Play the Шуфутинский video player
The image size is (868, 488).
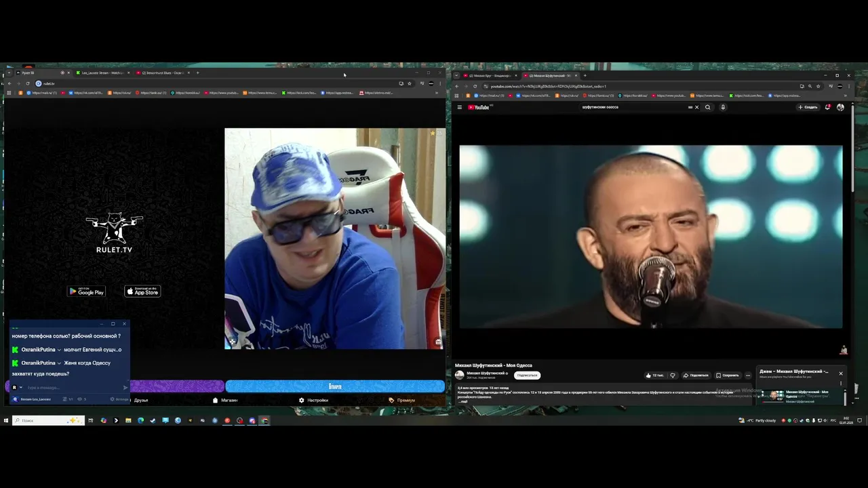point(651,237)
